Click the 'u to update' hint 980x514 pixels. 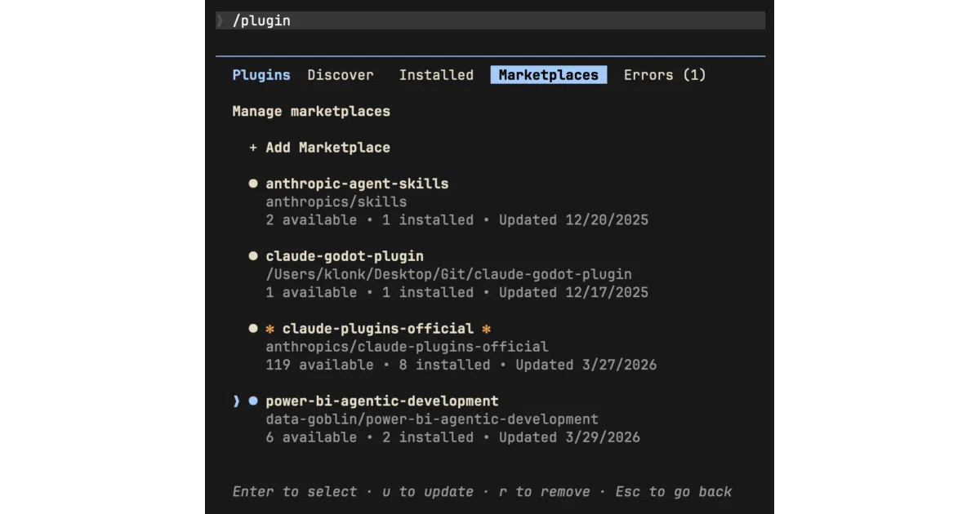[x=428, y=492]
